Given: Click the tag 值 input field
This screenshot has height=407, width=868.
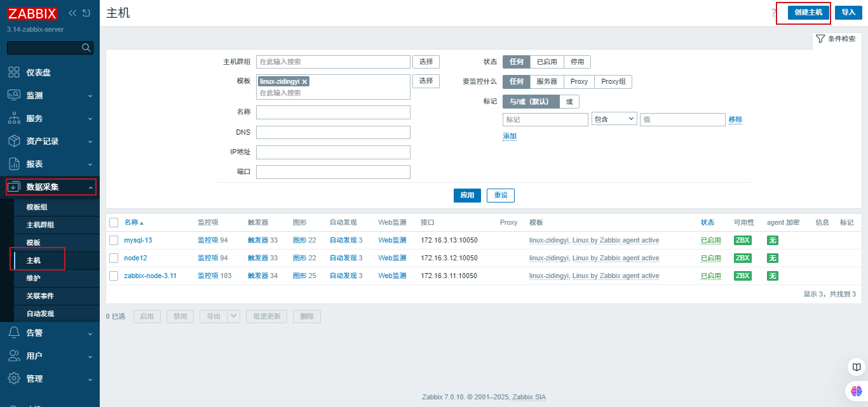Looking at the screenshot, I should coord(682,119).
